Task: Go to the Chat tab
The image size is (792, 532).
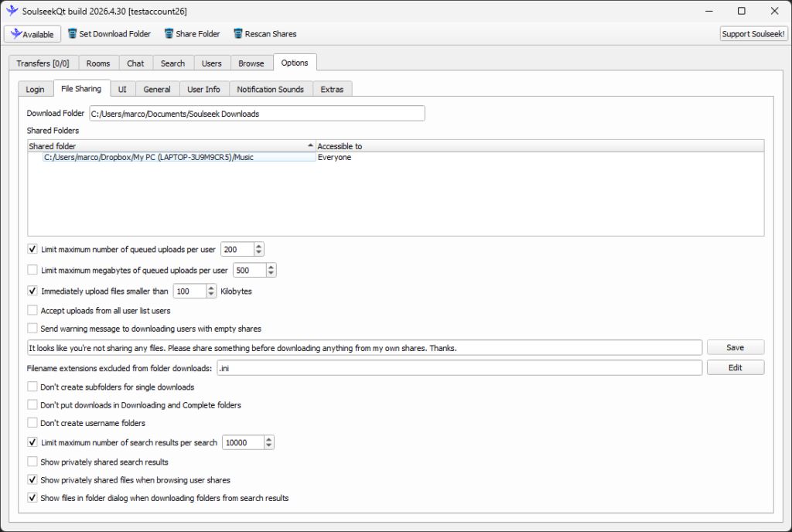Action: (x=135, y=63)
